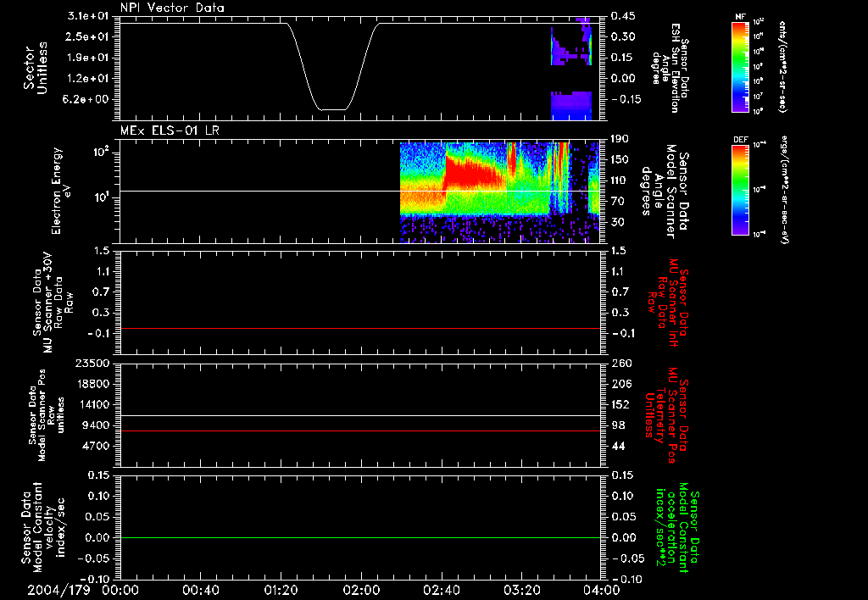Click the white line in Model Scanner Pos panel
Screen dimensions: 868x600
[x=360, y=416]
